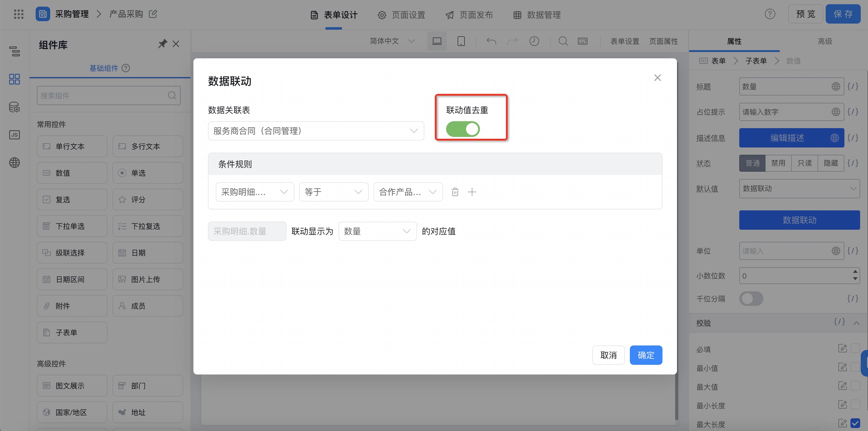Enable the 千位分隔 toggle
Viewport: 868px width, 431px height.
[751, 299]
